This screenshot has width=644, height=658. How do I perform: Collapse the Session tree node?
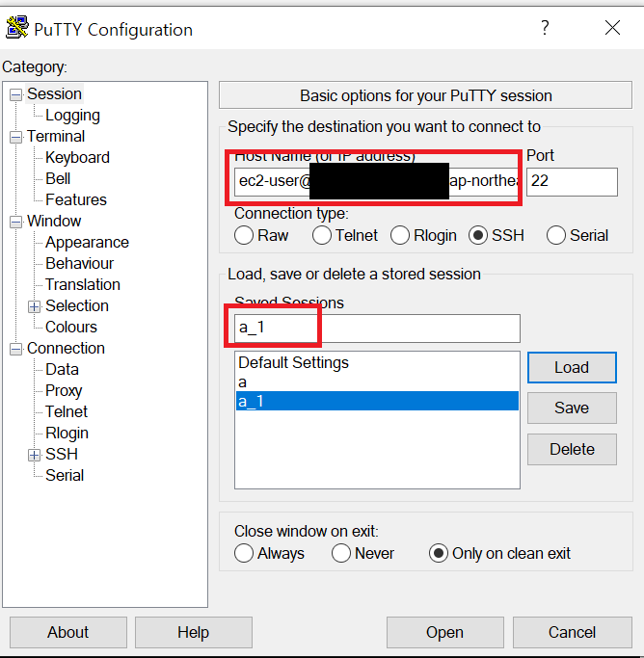coord(14,94)
